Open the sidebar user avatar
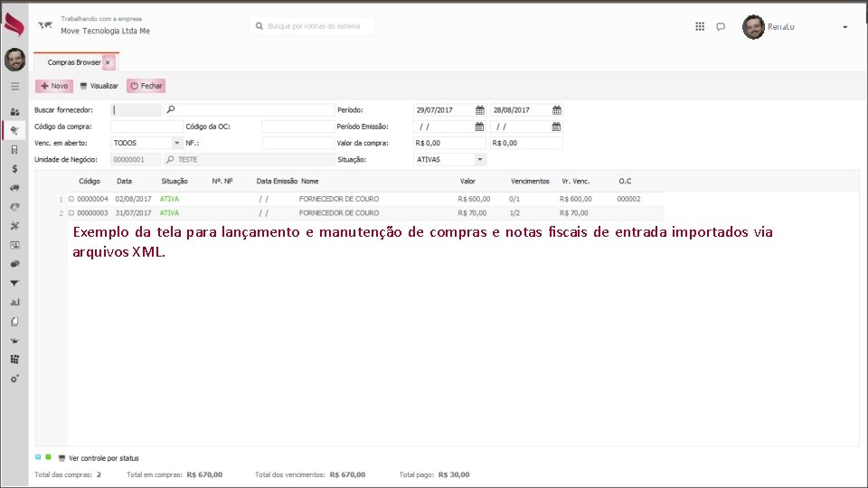The height and width of the screenshot is (488, 868). [x=15, y=60]
